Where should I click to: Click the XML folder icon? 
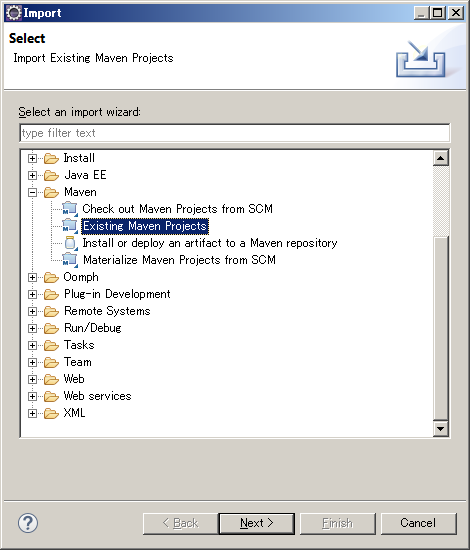pyautogui.click(x=51, y=414)
